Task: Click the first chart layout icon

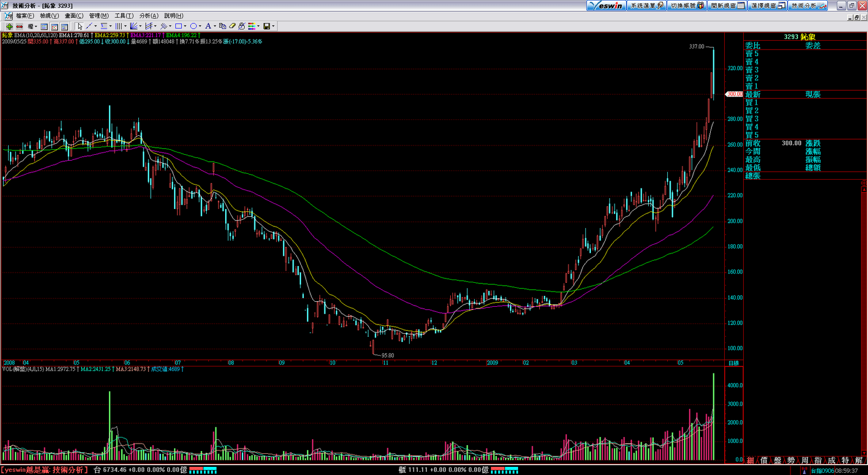Action: pyautogui.click(x=44, y=26)
